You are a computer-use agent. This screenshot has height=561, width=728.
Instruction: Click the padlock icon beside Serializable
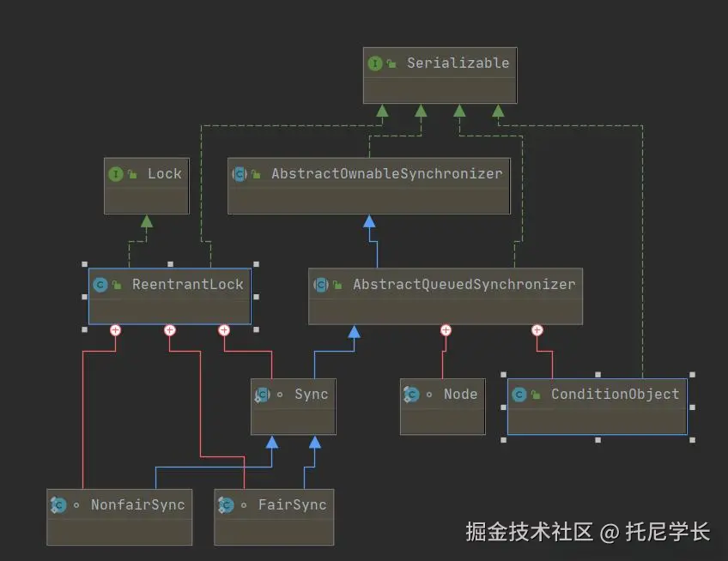[x=393, y=63]
